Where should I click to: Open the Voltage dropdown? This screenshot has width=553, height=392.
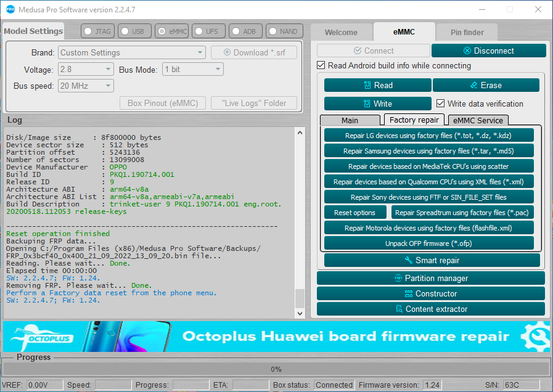click(86, 70)
